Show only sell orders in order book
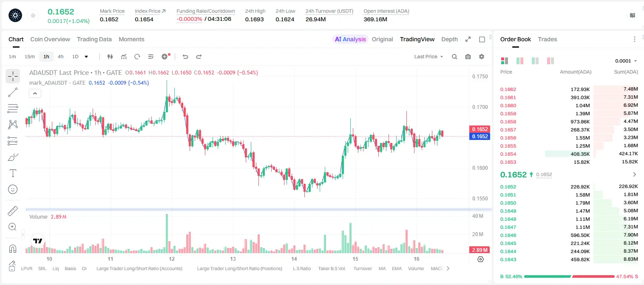 point(550,61)
